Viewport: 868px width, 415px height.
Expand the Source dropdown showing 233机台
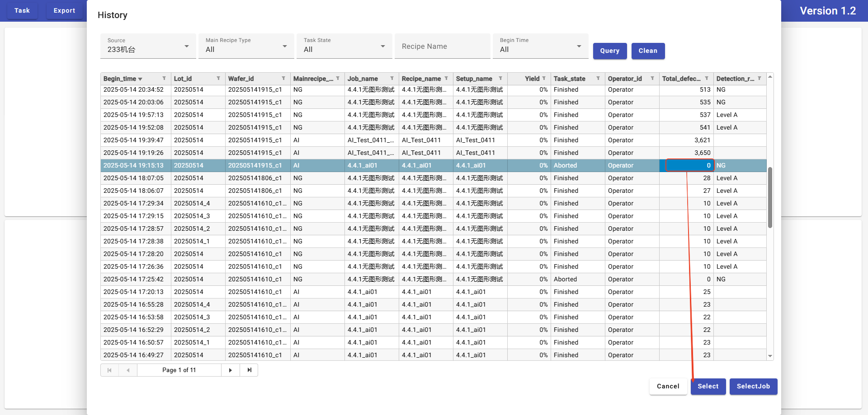pos(148,46)
